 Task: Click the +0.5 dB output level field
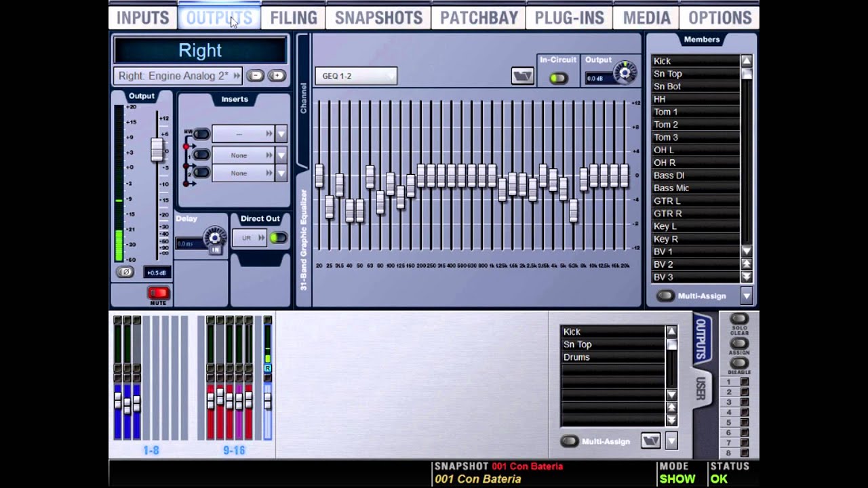click(158, 272)
